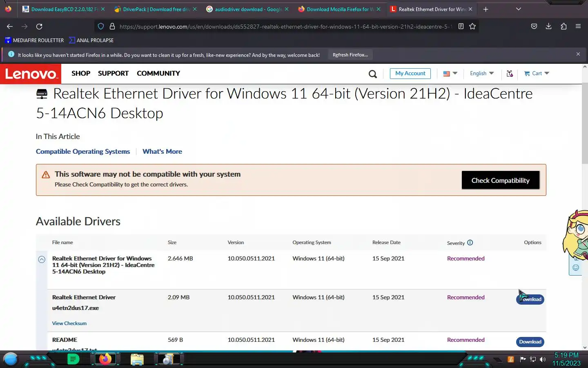This screenshot has height=368, width=588.
Task: Open the US flag country dropdown
Action: click(450, 73)
